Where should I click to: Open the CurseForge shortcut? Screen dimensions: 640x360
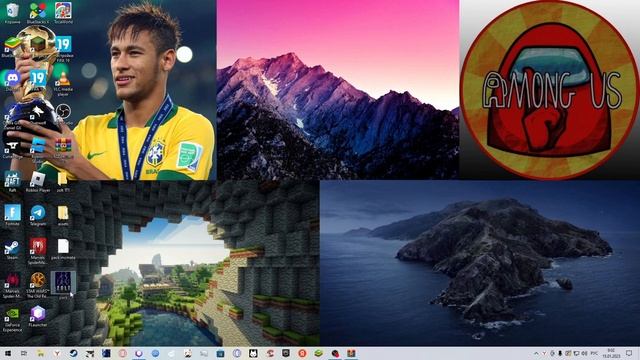(12, 147)
